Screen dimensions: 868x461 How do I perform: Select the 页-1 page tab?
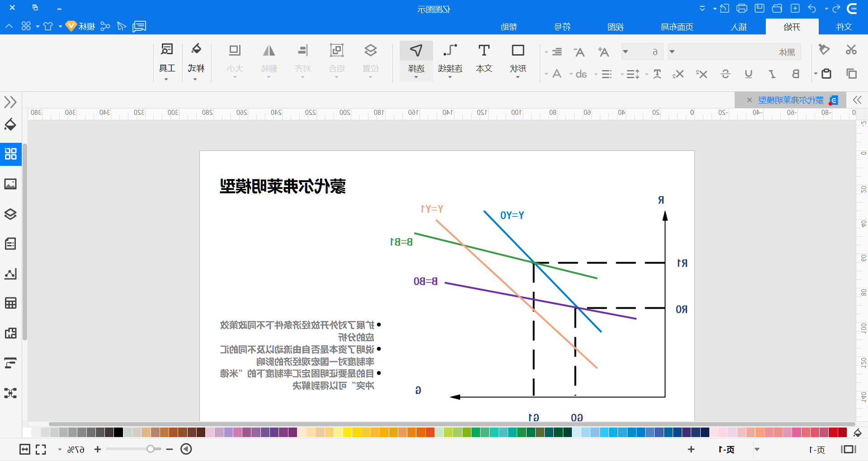pyautogui.click(x=726, y=449)
